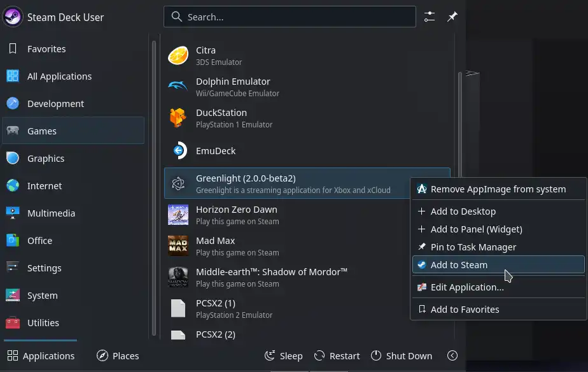This screenshot has width=588, height=372.
Task: Click the Steam Deck User avatar
Action: 13,17
